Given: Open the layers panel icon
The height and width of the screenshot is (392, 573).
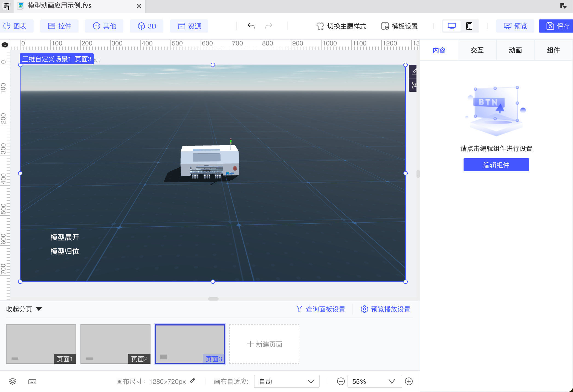Looking at the screenshot, I should click(13, 381).
